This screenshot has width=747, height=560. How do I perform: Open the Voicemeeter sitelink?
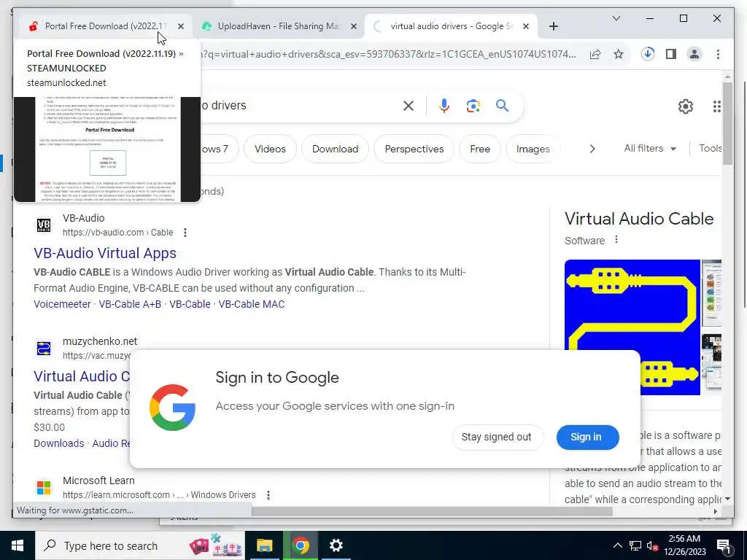coord(62,304)
